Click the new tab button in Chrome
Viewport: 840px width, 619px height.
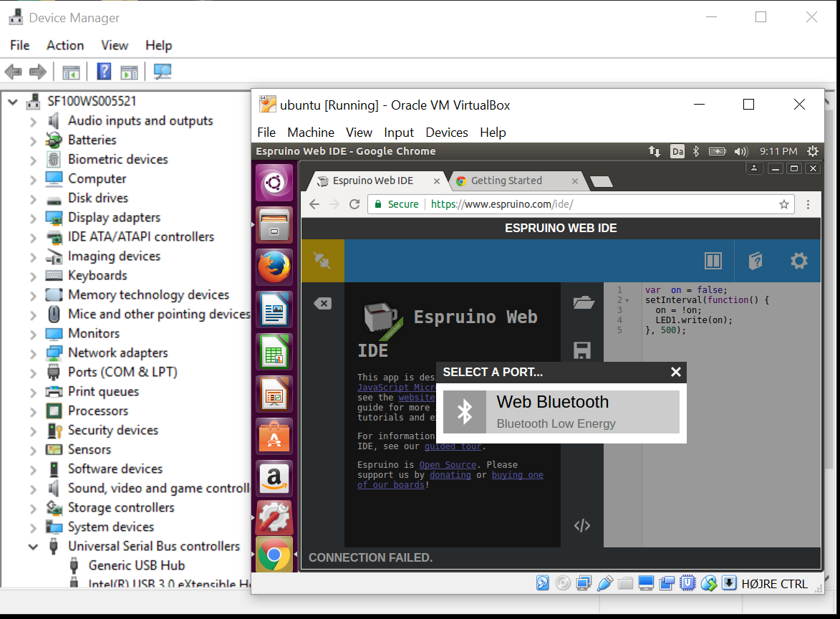(602, 182)
